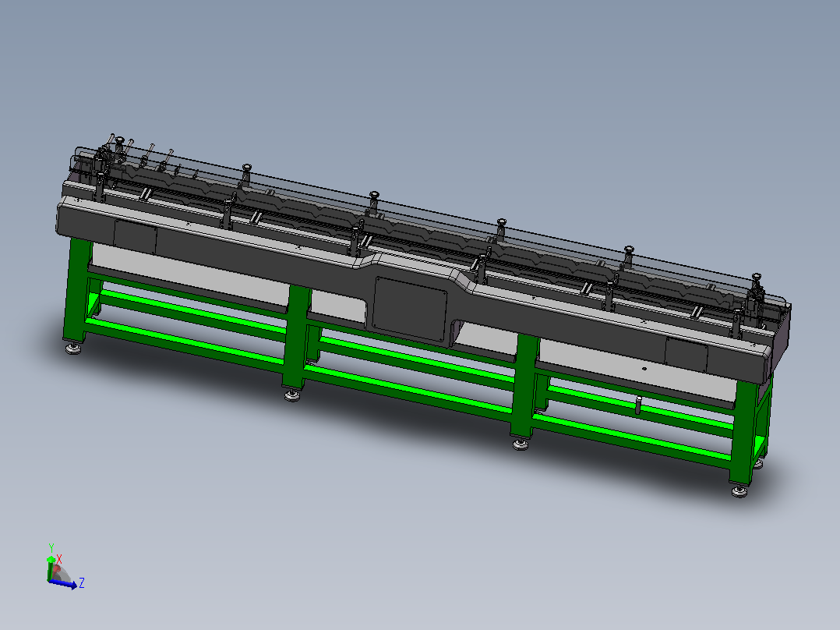The width and height of the screenshot is (840, 630).
Task: Click the small round hole on gray side plate
Action: pos(645,369)
